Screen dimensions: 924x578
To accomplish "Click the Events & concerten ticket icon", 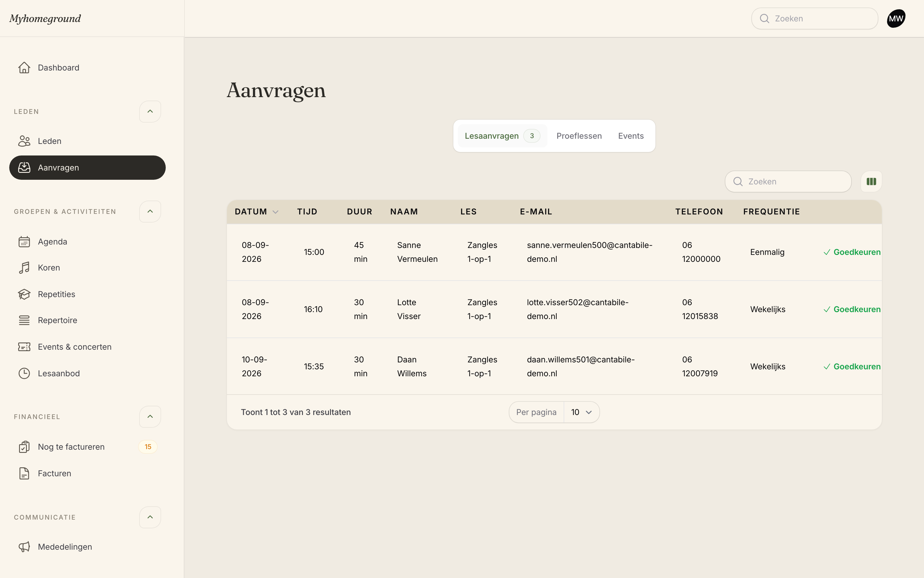I will (24, 347).
